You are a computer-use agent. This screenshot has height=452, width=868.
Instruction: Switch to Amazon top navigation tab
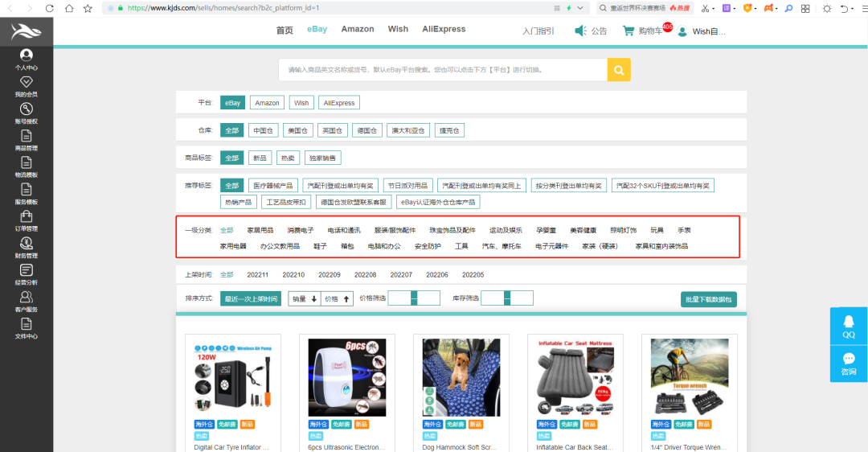tap(358, 30)
